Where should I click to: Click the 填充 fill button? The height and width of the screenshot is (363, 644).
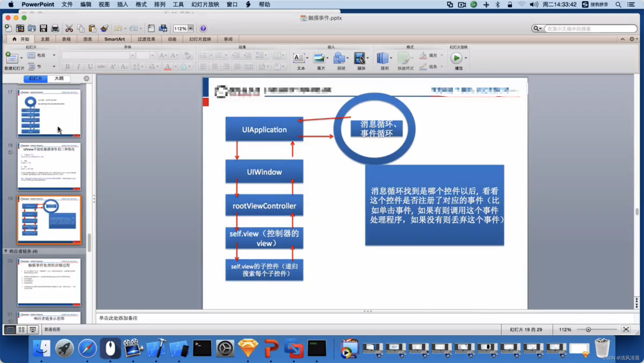[428, 55]
